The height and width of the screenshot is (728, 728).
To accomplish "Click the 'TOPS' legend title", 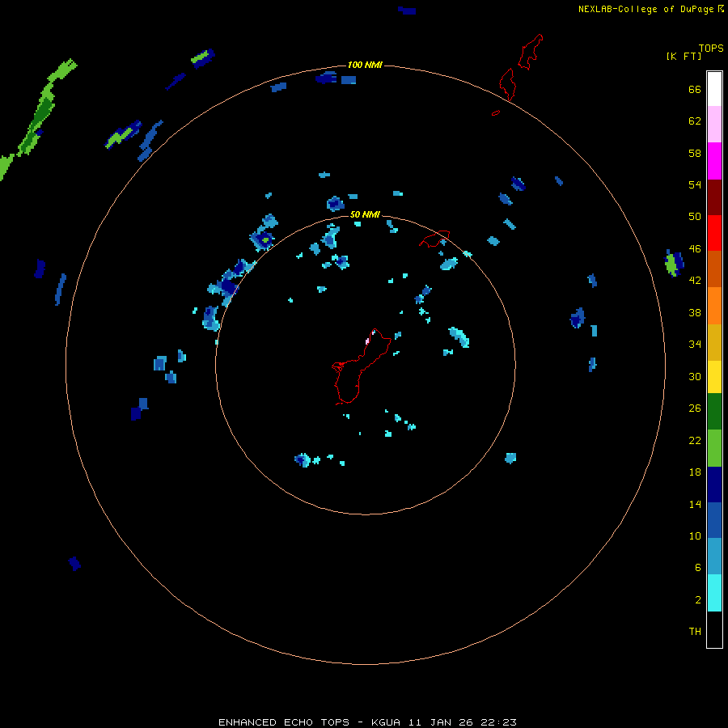I will click(x=711, y=48).
